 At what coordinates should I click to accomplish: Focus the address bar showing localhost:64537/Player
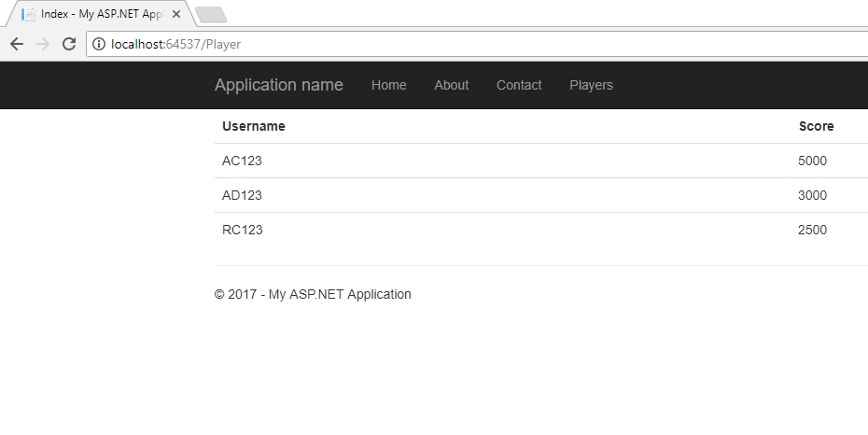click(x=476, y=44)
